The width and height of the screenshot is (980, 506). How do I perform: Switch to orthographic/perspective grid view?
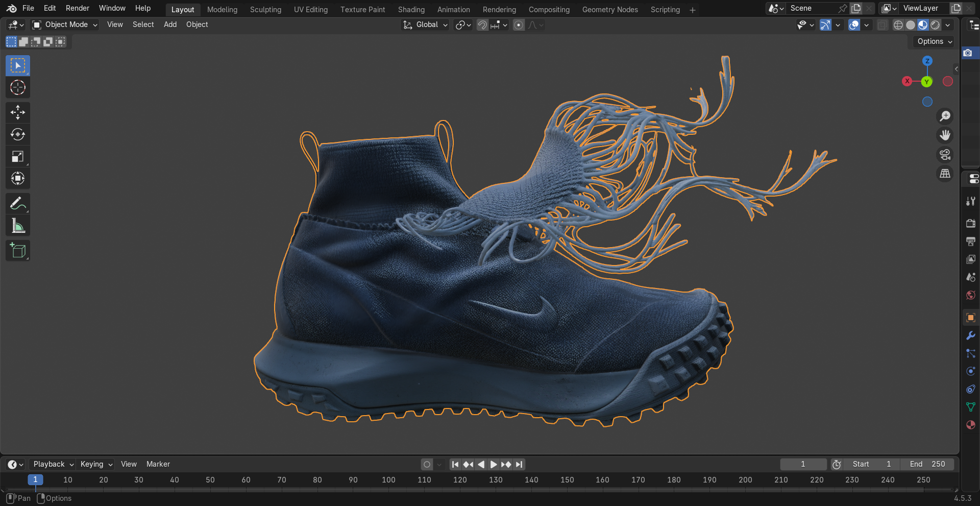click(945, 174)
